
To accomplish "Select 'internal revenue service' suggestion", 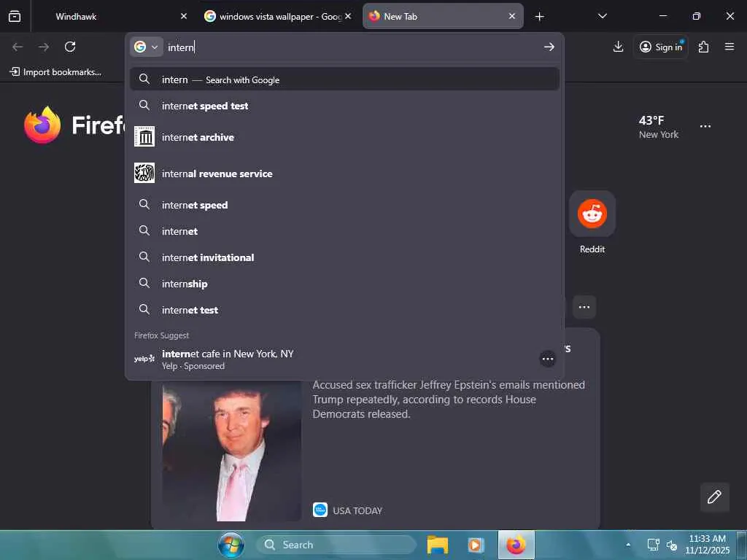I will [344, 174].
